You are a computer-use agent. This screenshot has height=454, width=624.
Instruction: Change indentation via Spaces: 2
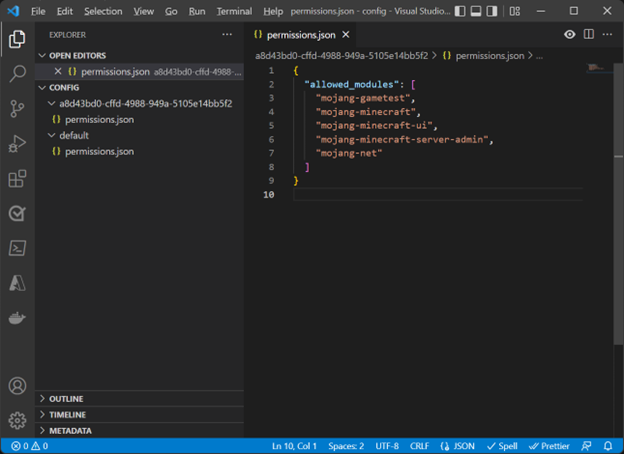pyautogui.click(x=346, y=446)
